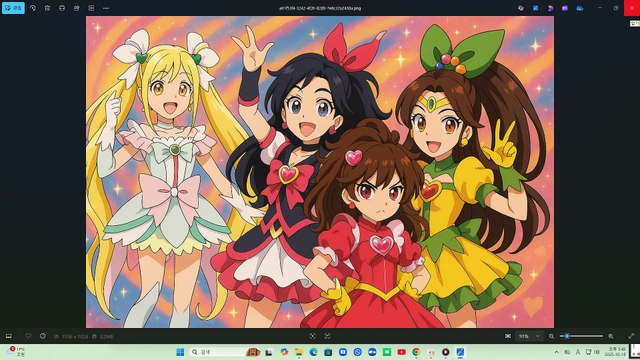Minimize the Photos window

600,8
